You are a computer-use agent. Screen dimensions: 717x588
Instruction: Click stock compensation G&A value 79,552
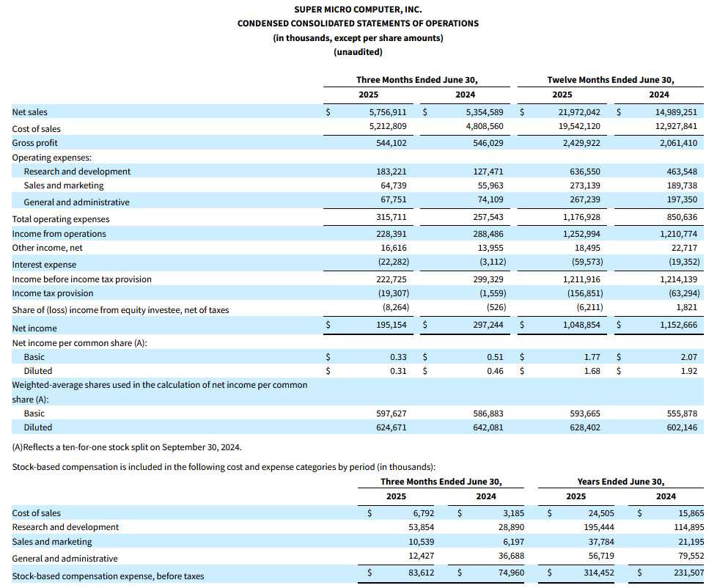click(691, 556)
